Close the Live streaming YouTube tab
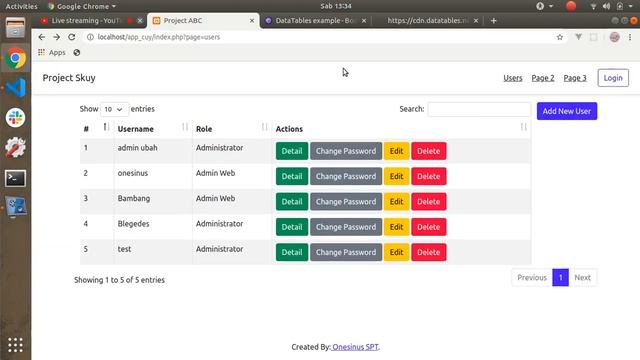640x360 pixels. [x=140, y=20]
